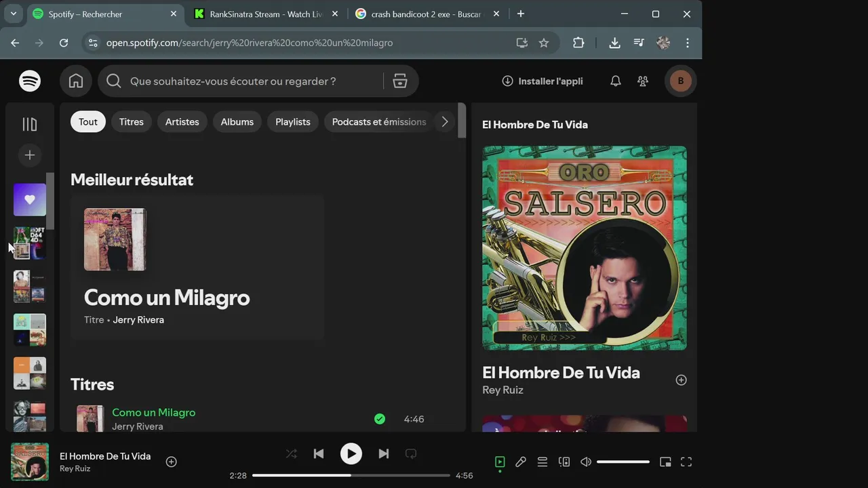Create a new playlist with plus
Viewport: 868px width, 488px height.
point(30,155)
